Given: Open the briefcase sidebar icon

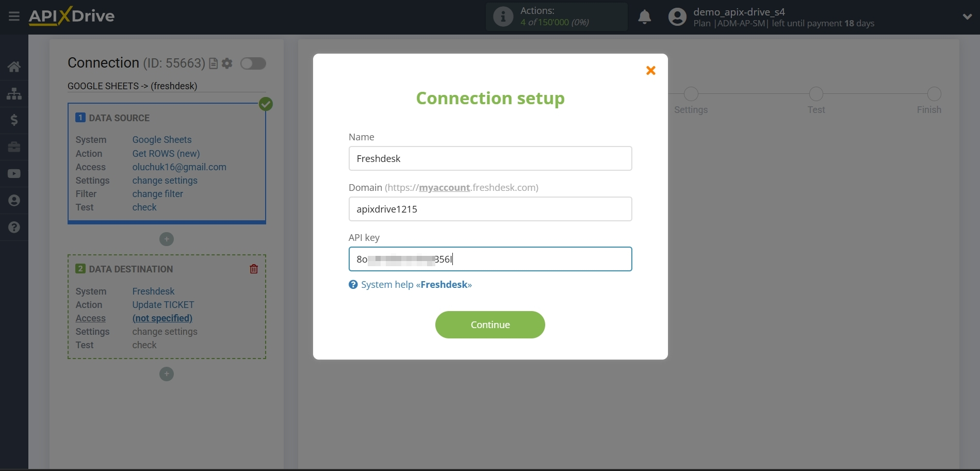Looking at the screenshot, I should (x=14, y=147).
